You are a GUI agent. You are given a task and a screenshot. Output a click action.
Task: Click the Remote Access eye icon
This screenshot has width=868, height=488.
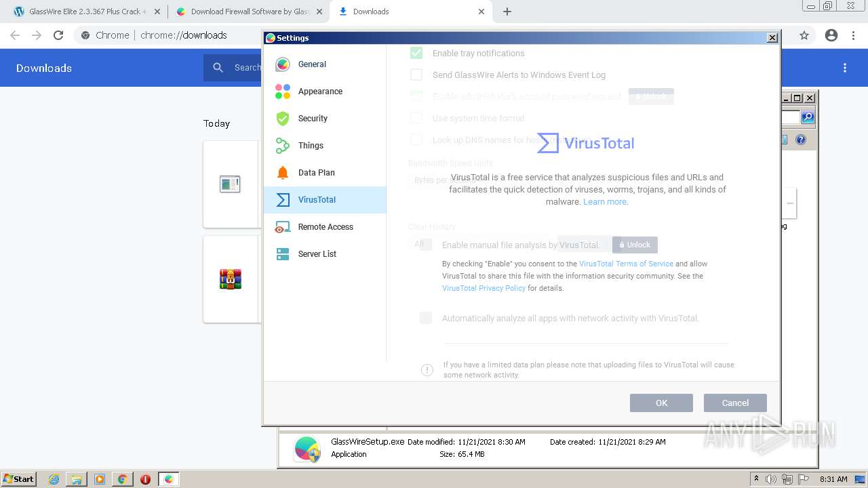[x=283, y=227]
